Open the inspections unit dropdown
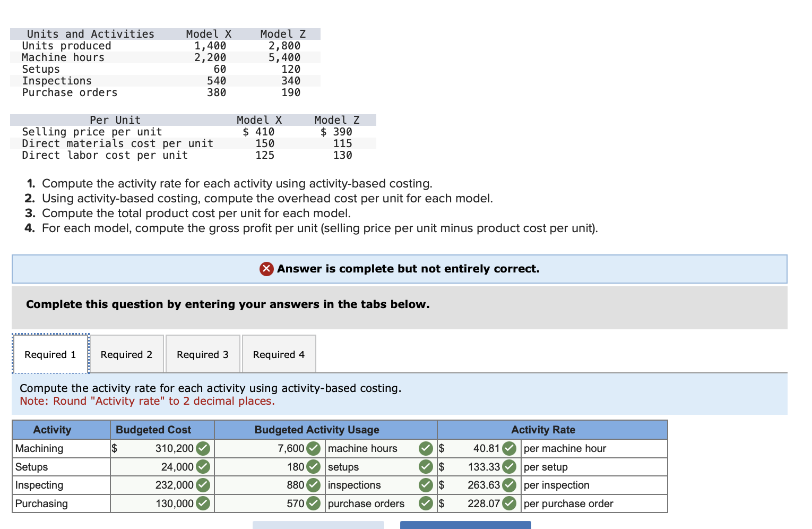The width and height of the screenshot is (812, 529). (x=381, y=485)
